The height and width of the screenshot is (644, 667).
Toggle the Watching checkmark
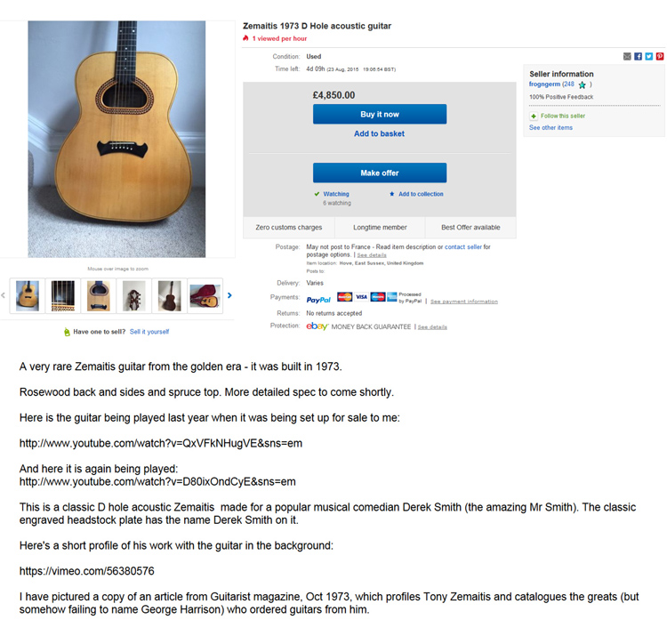[317, 194]
